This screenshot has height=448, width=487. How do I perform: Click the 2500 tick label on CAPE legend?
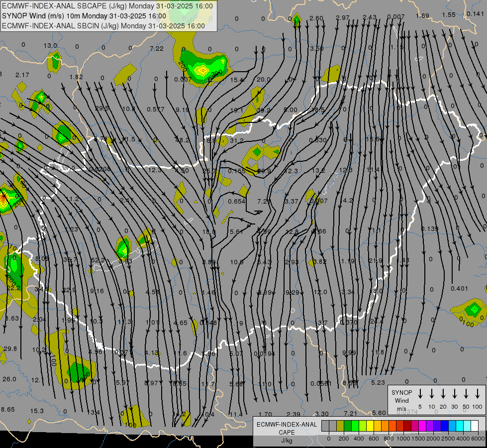(448, 439)
